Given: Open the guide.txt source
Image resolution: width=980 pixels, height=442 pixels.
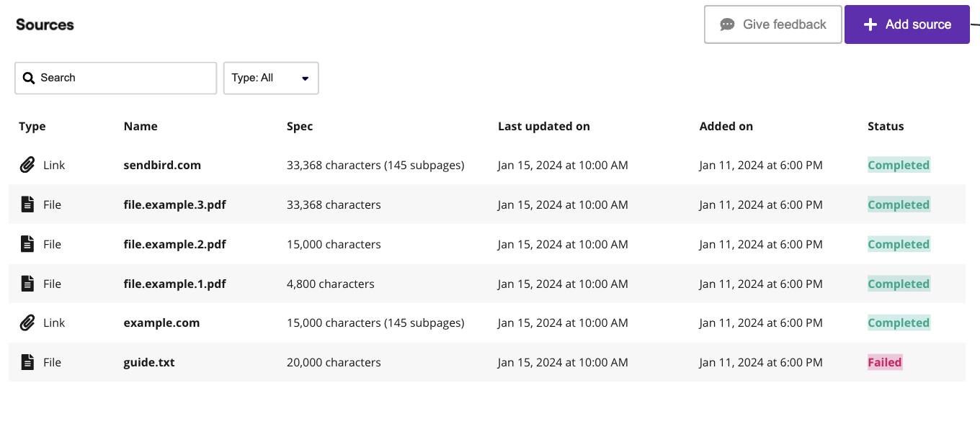Looking at the screenshot, I should click(x=149, y=362).
